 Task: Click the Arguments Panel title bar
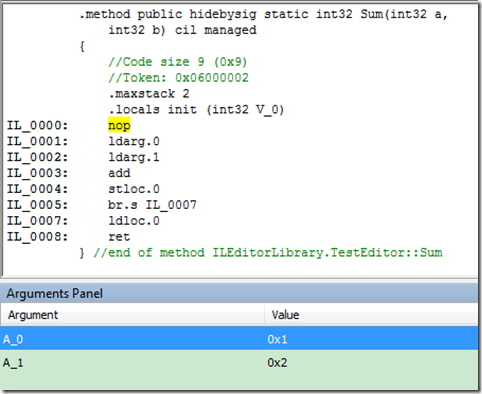click(239, 293)
